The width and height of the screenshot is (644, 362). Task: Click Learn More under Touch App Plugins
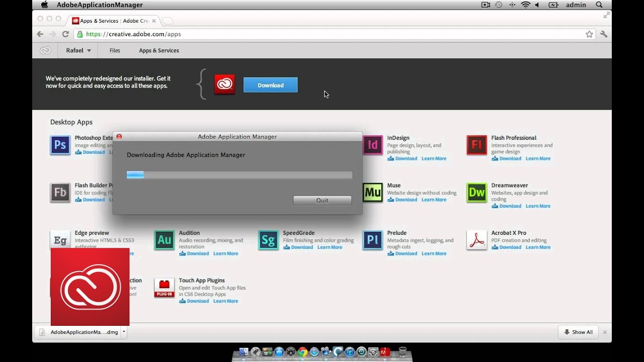pyautogui.click(x=225, y=301)
